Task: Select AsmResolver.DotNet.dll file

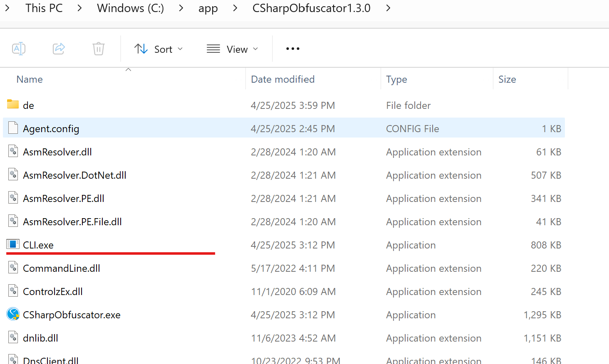Action: click(74, 175)
